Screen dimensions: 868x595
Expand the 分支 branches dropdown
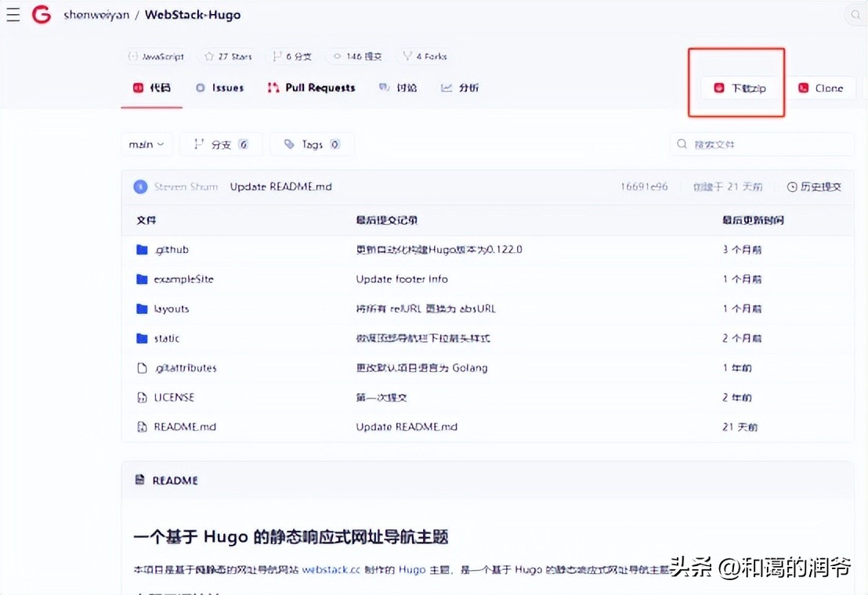(x=220, y=143)
